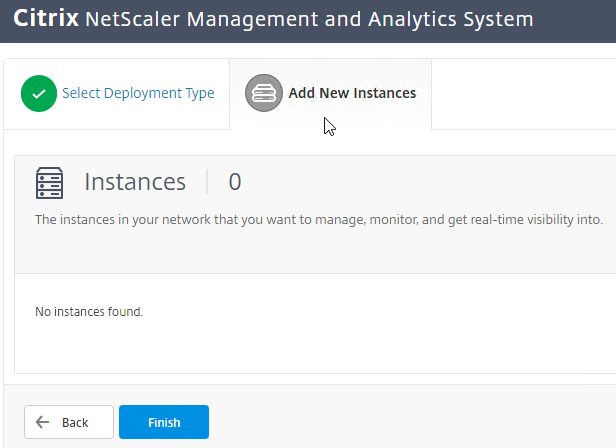Click the green checkmark step icon
616x448 pixels.
pos(39,94)
